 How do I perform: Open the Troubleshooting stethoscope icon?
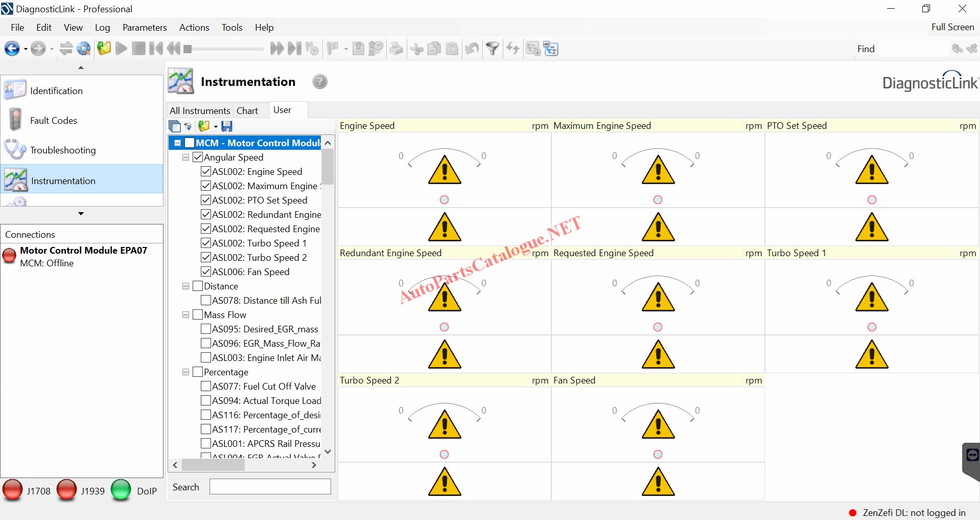[x=14, y=150]
